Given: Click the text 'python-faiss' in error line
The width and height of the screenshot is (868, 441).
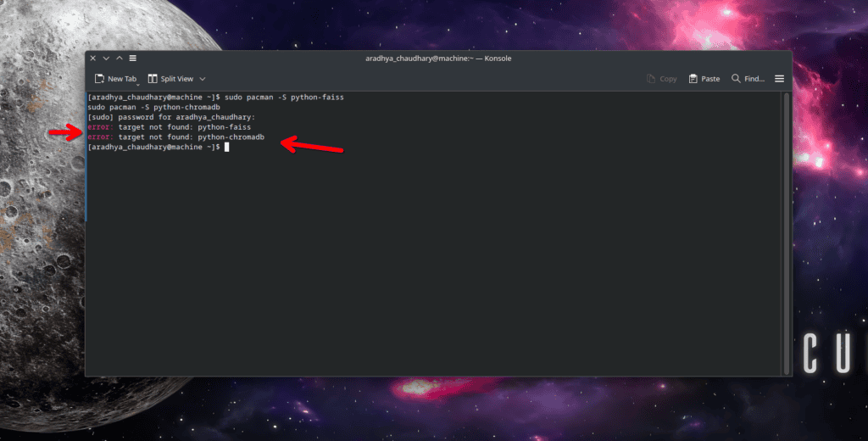Looking at the screenshot, I should pos(224,127).
